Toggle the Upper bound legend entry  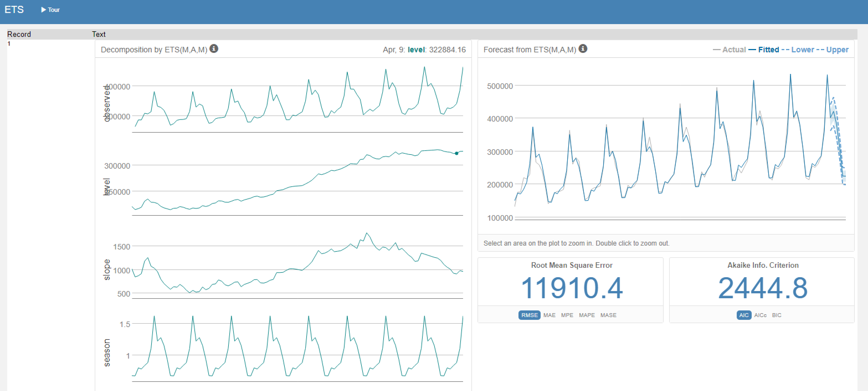837,50
